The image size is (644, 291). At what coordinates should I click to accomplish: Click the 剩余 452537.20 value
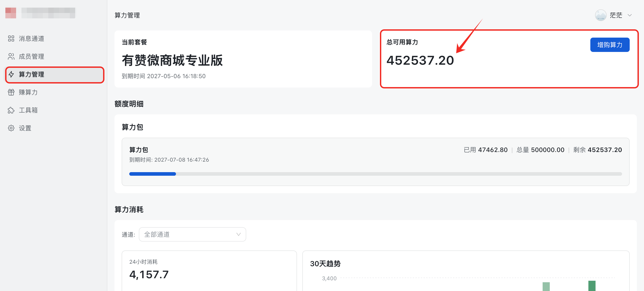pos(597,150)
